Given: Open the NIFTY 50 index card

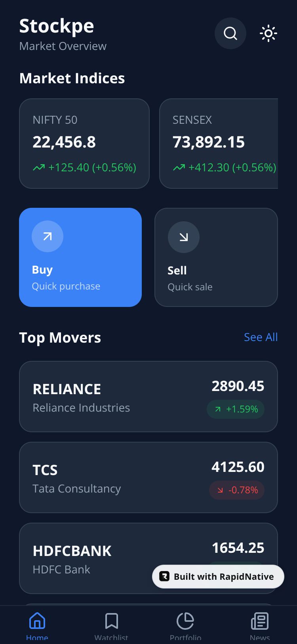Looking at the screenshot, I should [84, 144].
